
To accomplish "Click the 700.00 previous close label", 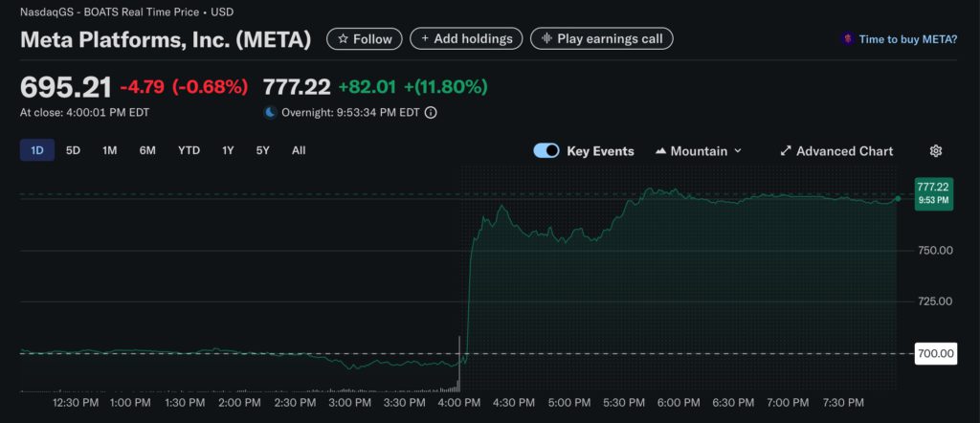I will 936,354.
